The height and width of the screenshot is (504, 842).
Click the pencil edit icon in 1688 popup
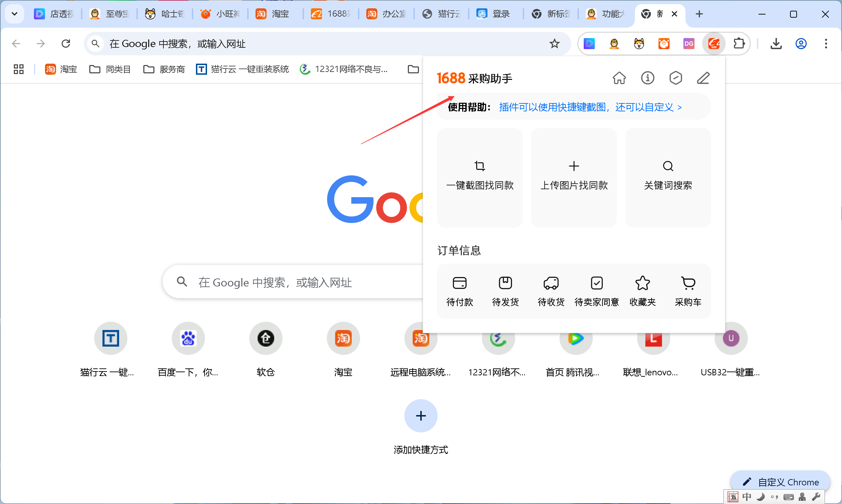pyautogui.click(x=703, y=78)
